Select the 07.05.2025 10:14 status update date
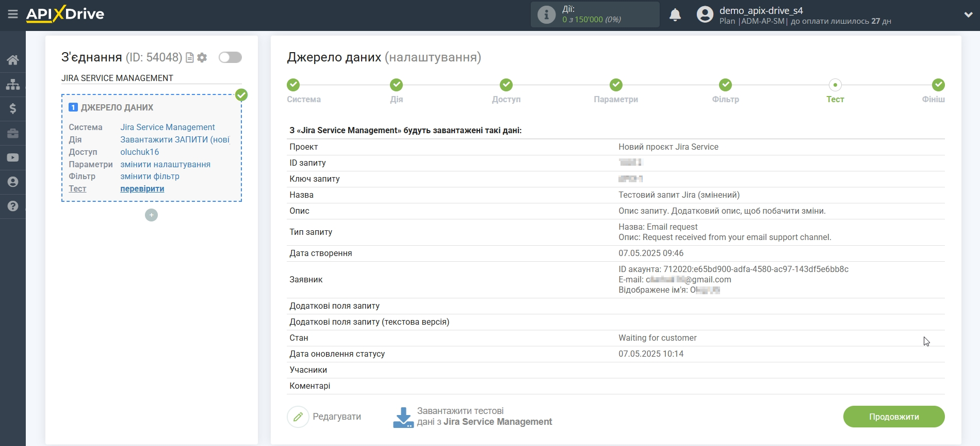980x446 pixels. (651, 354)
